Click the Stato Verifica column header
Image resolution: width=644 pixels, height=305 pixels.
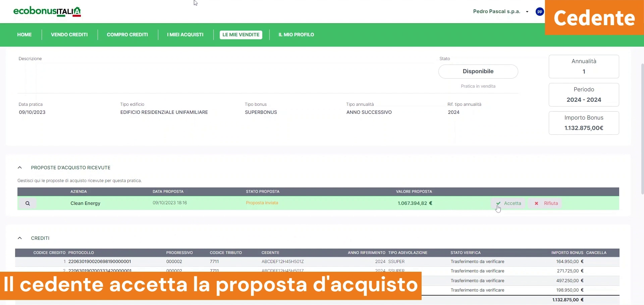[465, 253]
